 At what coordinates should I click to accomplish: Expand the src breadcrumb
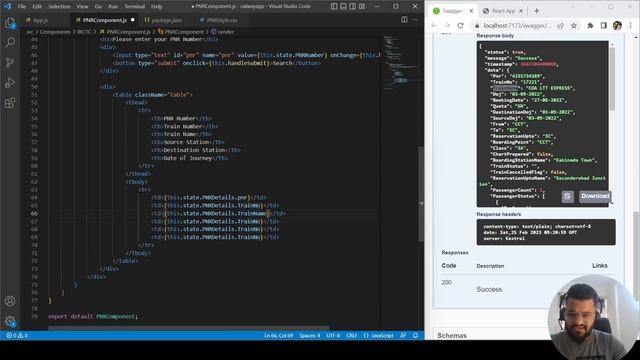coord(30,31)
